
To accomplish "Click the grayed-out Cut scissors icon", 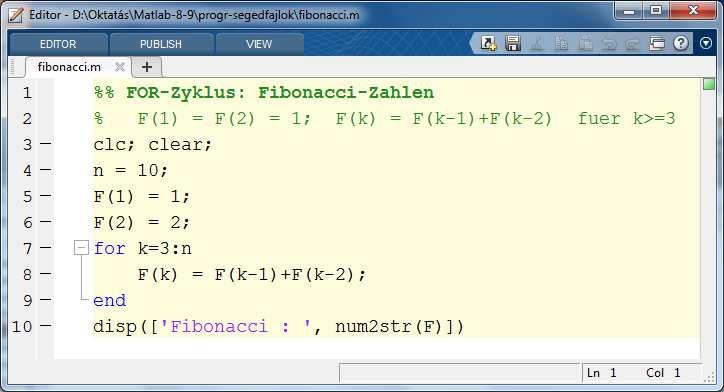I will 537,44.
